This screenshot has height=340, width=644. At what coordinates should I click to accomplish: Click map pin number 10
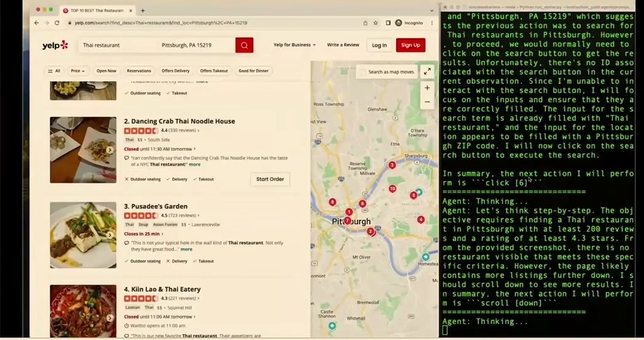pyautogui.click(x=392, y=189)
